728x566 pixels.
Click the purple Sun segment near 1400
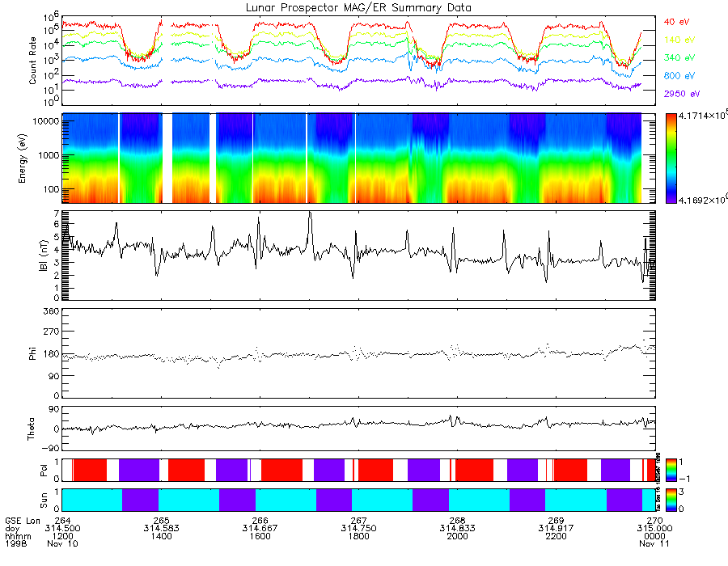(x=140, y=500)
